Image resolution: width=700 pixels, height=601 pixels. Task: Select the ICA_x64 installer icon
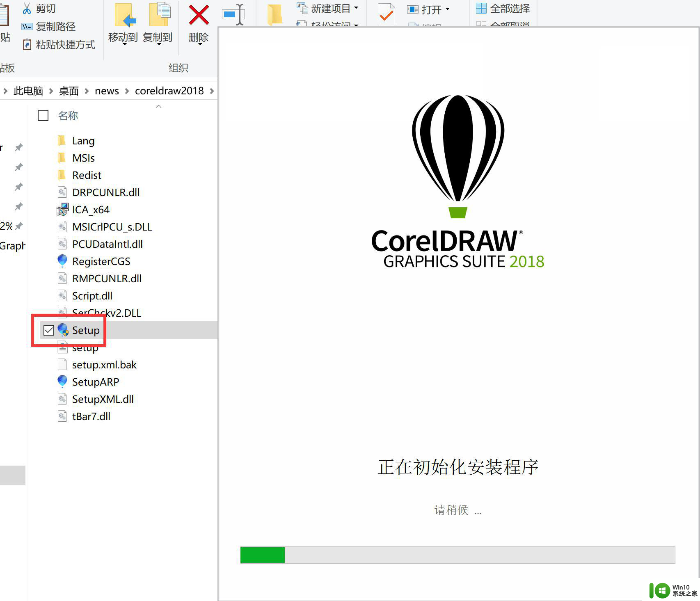(62, 210)
